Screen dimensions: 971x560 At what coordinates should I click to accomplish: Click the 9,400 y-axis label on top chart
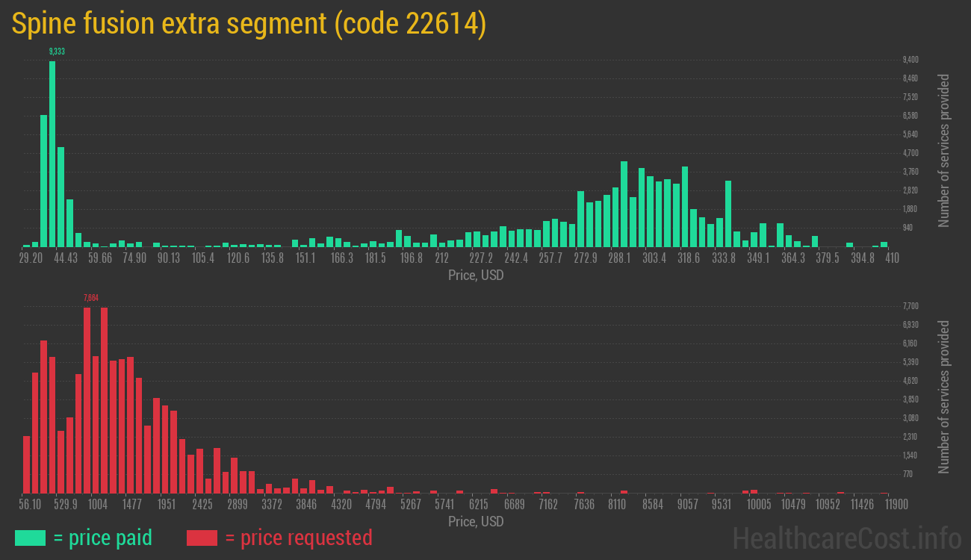pyautogui.click(x=910, y=60)
